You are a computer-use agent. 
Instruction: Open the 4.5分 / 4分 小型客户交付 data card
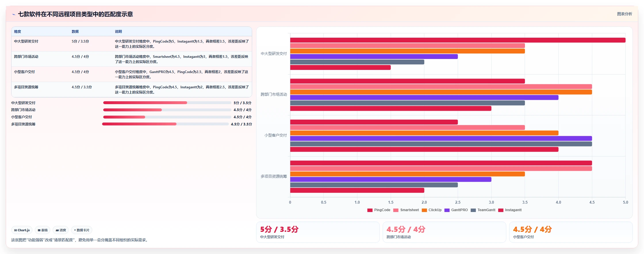coord(571,232)
